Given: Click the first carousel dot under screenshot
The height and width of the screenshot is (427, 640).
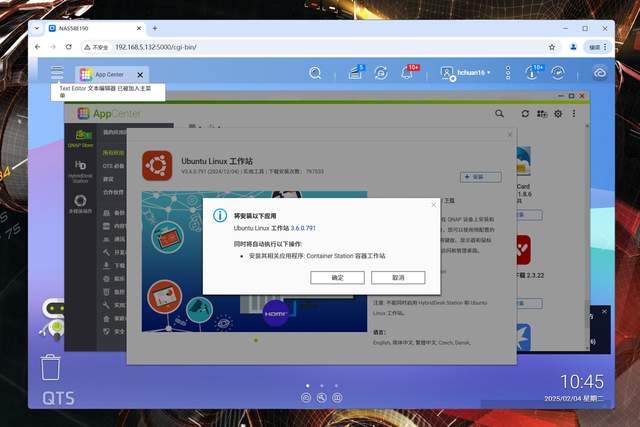Looking at the screenshot, I should point(256,340).
